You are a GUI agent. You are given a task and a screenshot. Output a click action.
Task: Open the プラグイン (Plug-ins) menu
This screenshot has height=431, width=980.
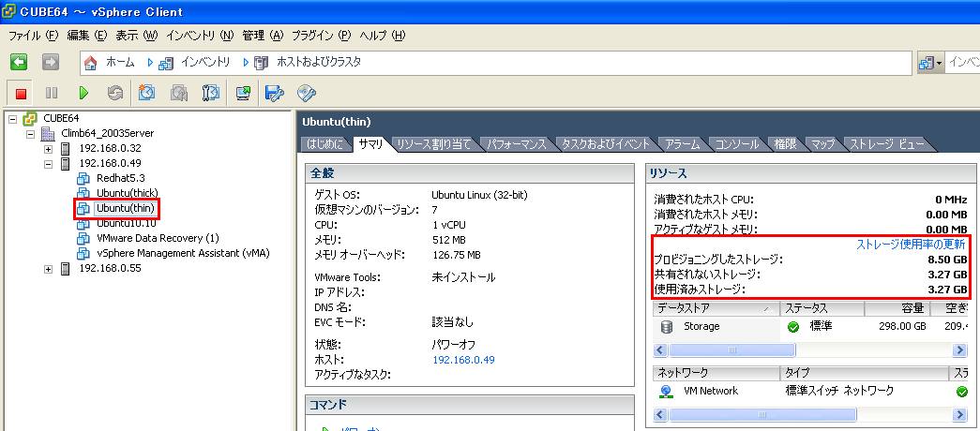coord(322,36)
